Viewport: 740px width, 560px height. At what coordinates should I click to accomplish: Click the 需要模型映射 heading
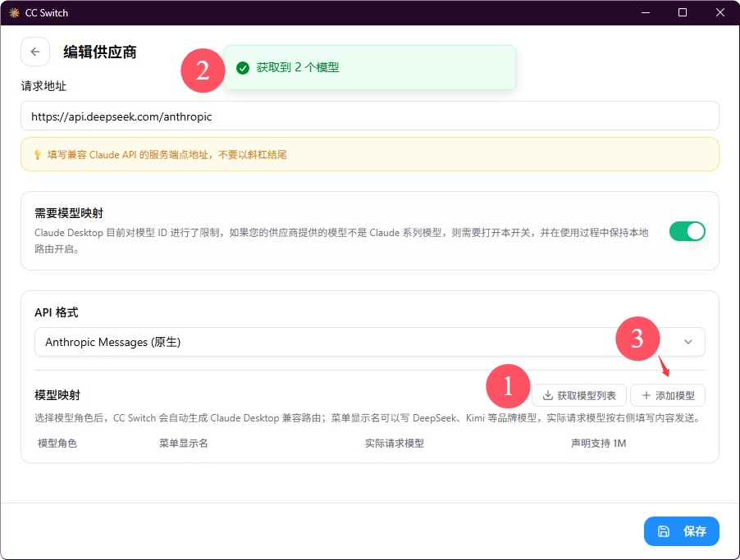point(69,213)
